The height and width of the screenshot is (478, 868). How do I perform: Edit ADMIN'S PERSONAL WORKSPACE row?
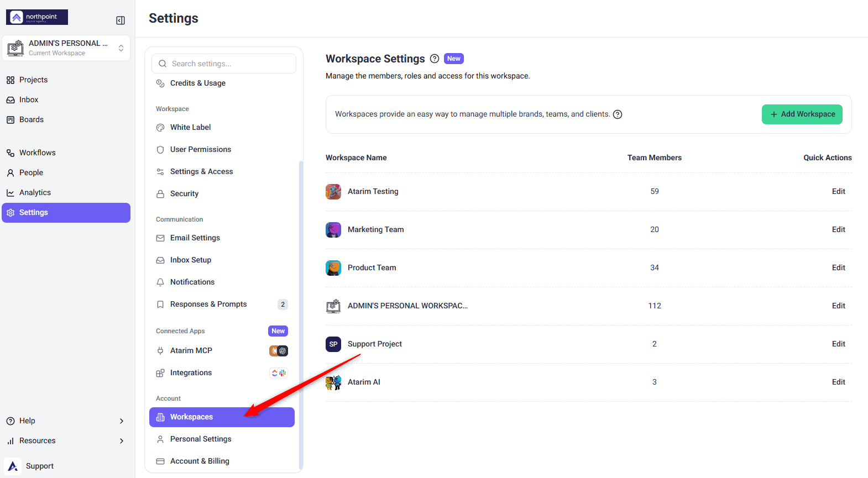click(x=838, y=306)
